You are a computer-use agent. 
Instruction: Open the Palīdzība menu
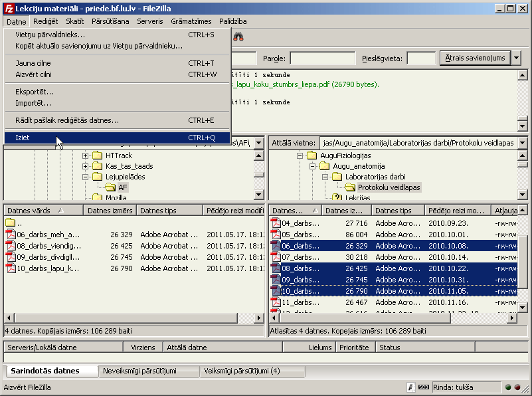tap(232, 21)
